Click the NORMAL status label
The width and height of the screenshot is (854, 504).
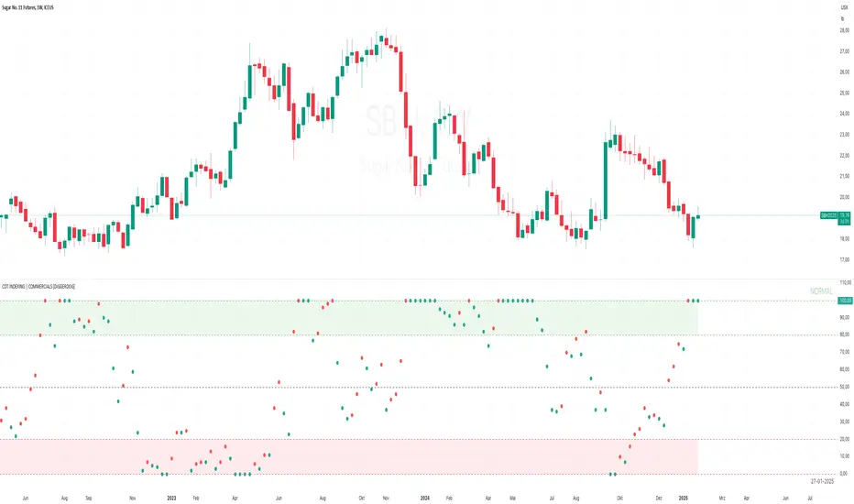click(822, 290)
